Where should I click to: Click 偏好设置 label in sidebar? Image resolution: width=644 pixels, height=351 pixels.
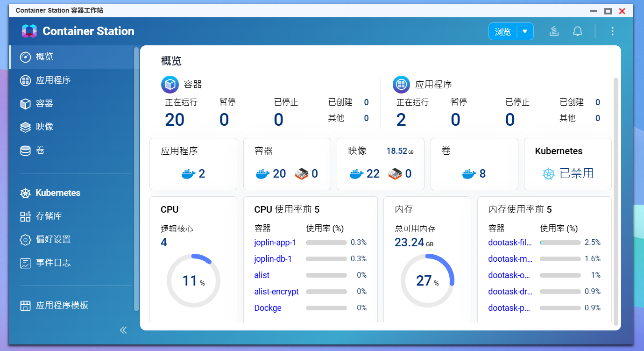coord(53,240)
